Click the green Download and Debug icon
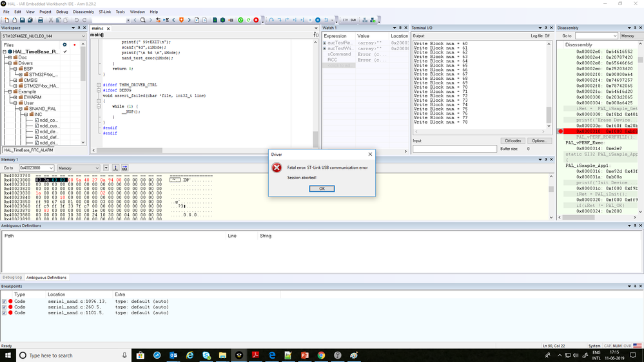This screenshot has height=362, width=644. 240,20
